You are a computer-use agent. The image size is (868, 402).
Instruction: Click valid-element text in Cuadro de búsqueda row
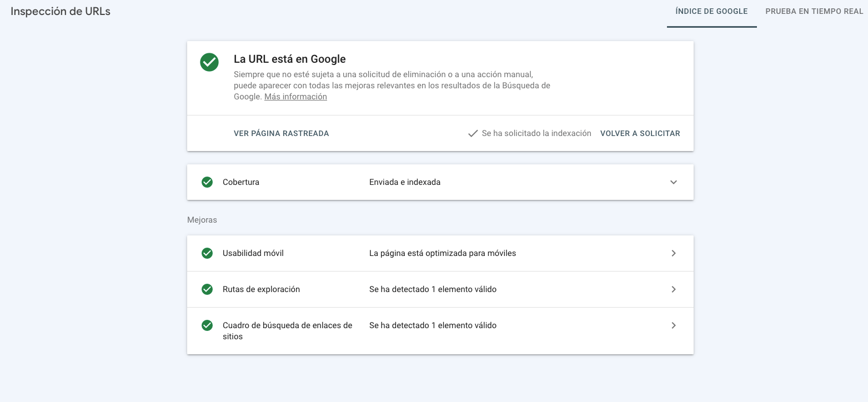coord(433,325)
